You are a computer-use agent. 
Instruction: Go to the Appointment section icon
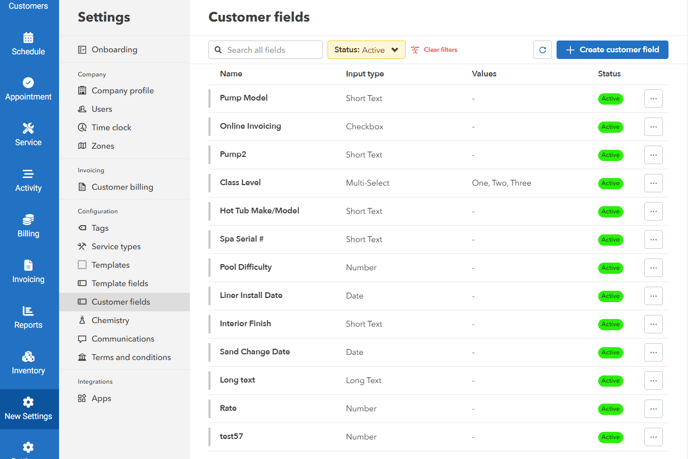click(x=28, y=83)
